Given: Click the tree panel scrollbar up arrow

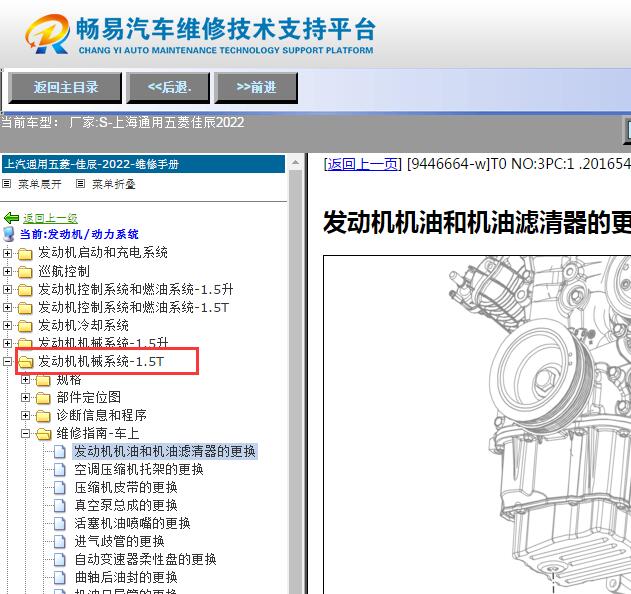Looking at the screenshot, I should click(295, 163).
